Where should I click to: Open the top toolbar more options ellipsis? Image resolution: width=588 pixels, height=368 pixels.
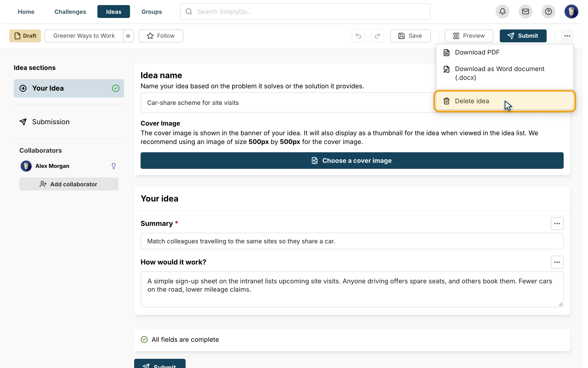pyautogui.click(x=567, y=36)
